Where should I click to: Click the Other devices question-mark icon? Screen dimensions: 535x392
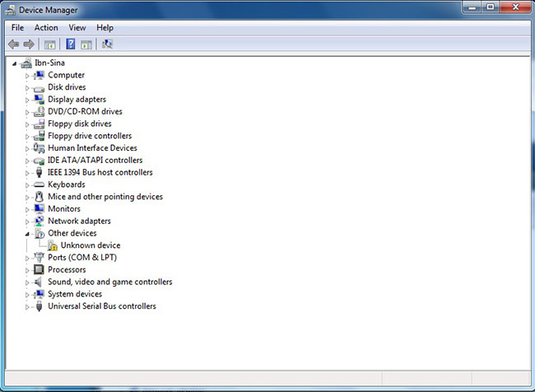tap(40, 234)
